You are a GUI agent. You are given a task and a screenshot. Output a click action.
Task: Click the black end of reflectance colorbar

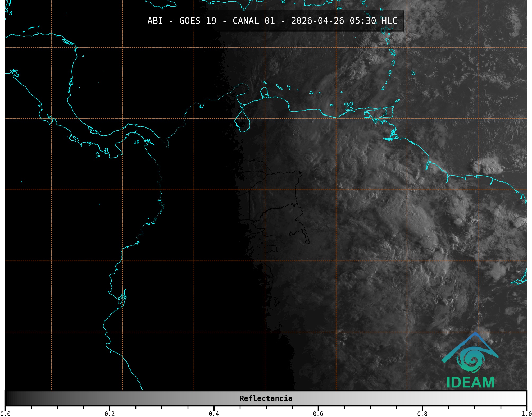[8, 398]
